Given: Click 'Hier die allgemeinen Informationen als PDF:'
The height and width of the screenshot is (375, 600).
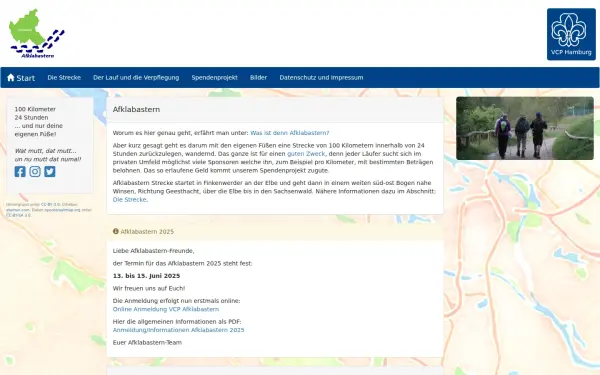Looking at the screenshot, I should tap(177, 321).
